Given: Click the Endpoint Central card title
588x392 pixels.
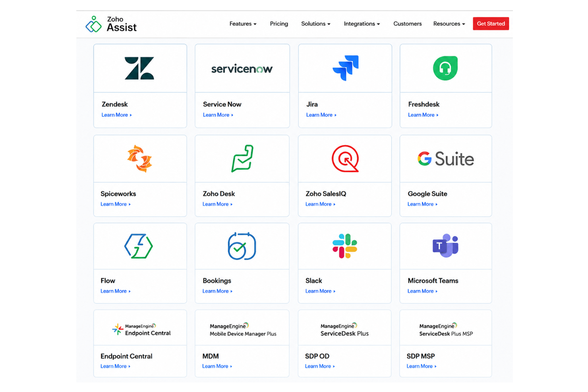Looking at the screenshot, I should point(126,356).
